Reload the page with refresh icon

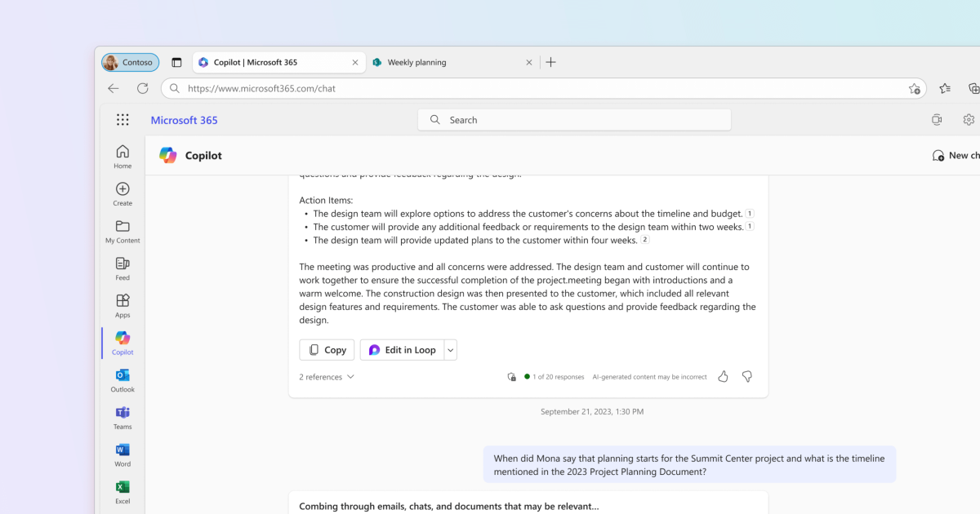point(143,88)
